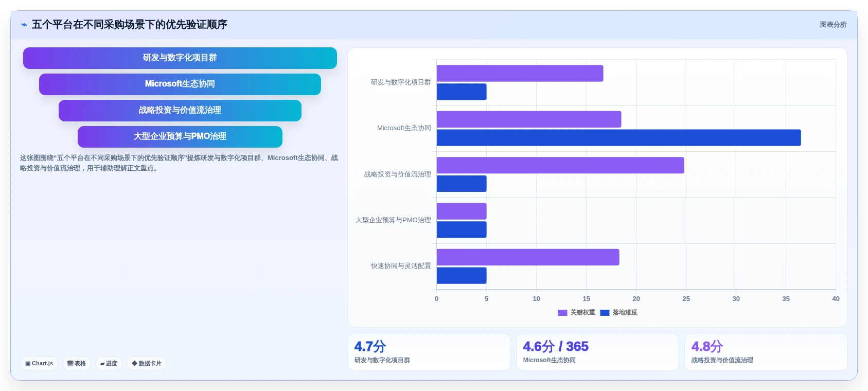Click the blue 落地难度 bar for 研发与数字化项目群

point(462,92)
